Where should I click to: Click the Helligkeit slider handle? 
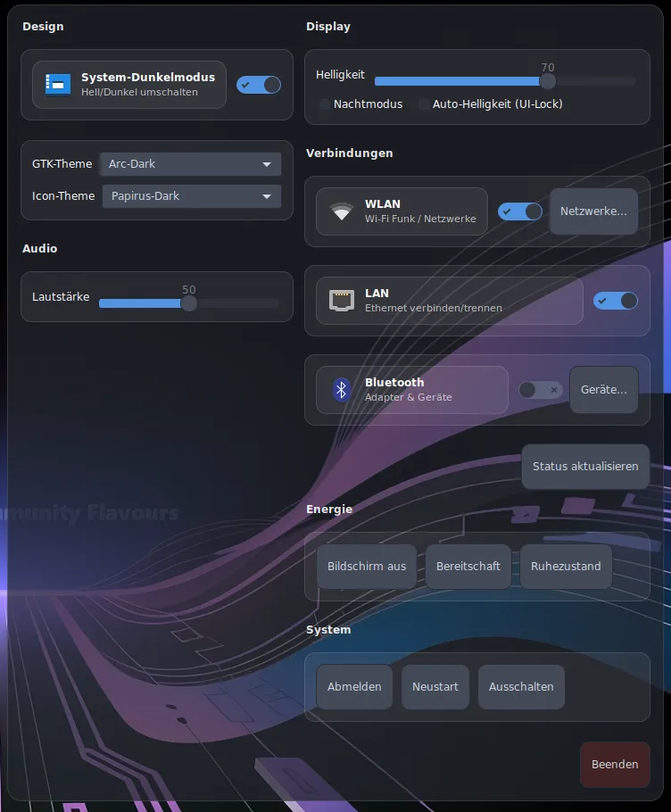[548, 81]
